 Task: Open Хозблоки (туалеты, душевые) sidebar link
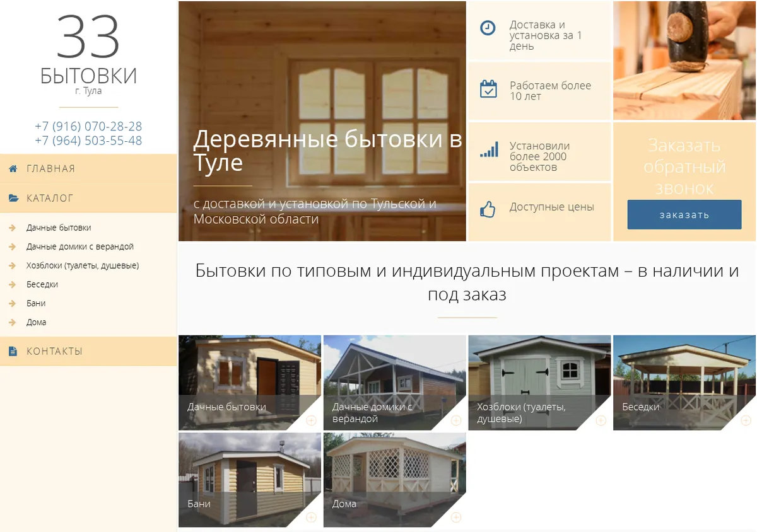83,265
